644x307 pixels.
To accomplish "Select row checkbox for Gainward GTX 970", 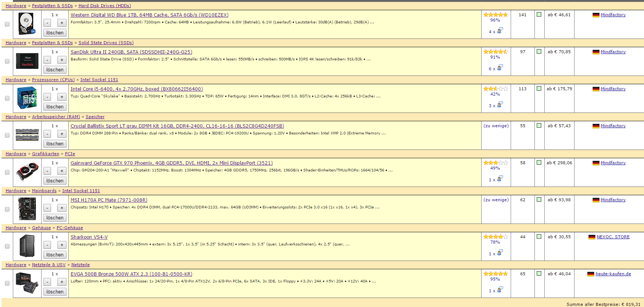I will (x=7, y=172).
